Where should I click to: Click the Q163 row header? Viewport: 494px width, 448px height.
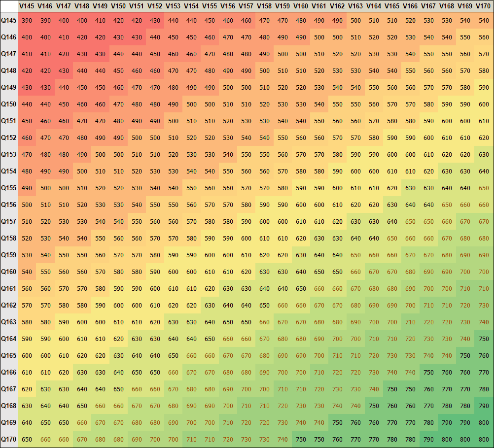coord(9,322)
